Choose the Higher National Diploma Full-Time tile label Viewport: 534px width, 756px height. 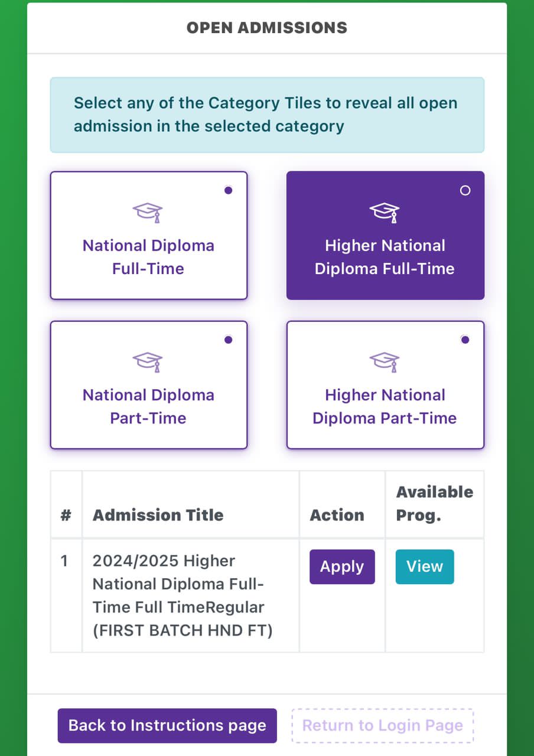click(385, 257)
